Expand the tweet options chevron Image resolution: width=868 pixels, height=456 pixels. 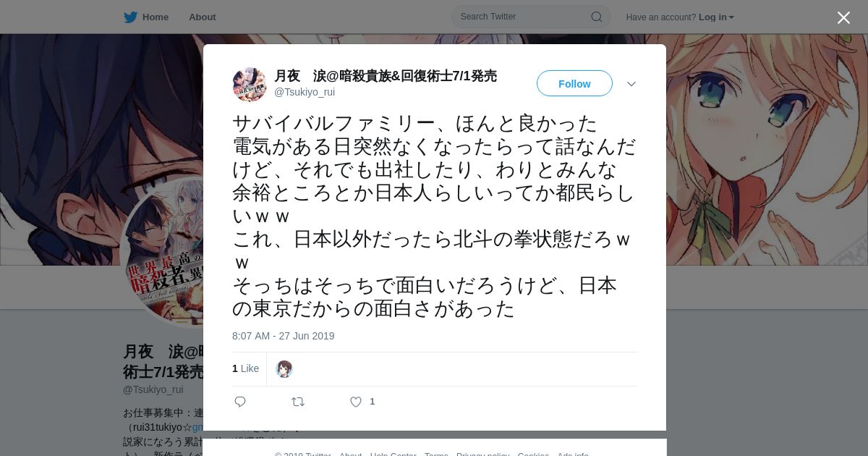(x=631, y=84)
